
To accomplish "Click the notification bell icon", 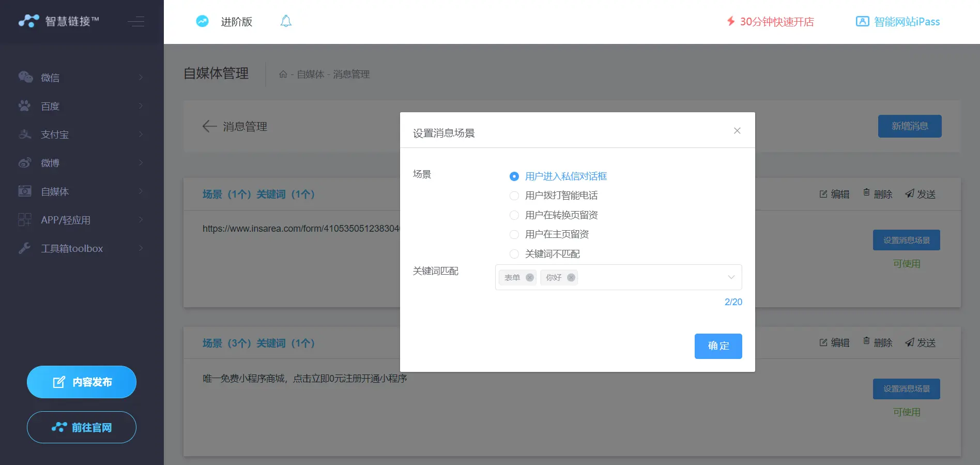I will tap(286, 21).
